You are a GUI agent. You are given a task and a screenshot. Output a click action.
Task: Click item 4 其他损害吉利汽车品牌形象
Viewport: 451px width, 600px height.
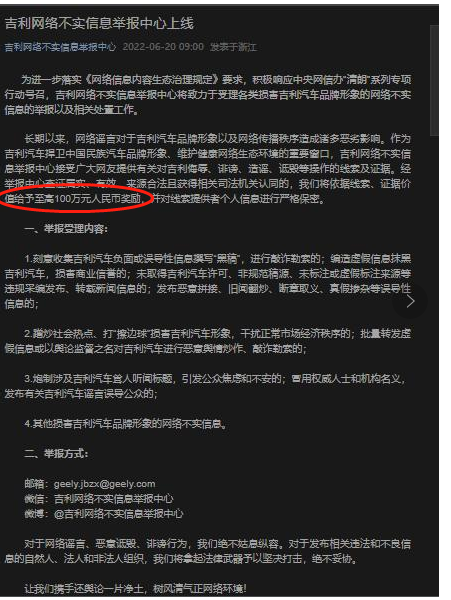(125, 424)
